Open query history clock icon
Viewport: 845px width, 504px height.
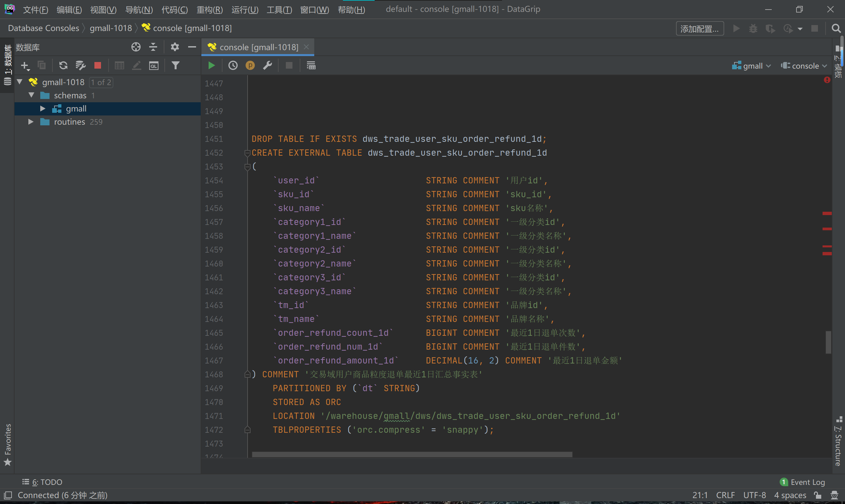point(233,65)
